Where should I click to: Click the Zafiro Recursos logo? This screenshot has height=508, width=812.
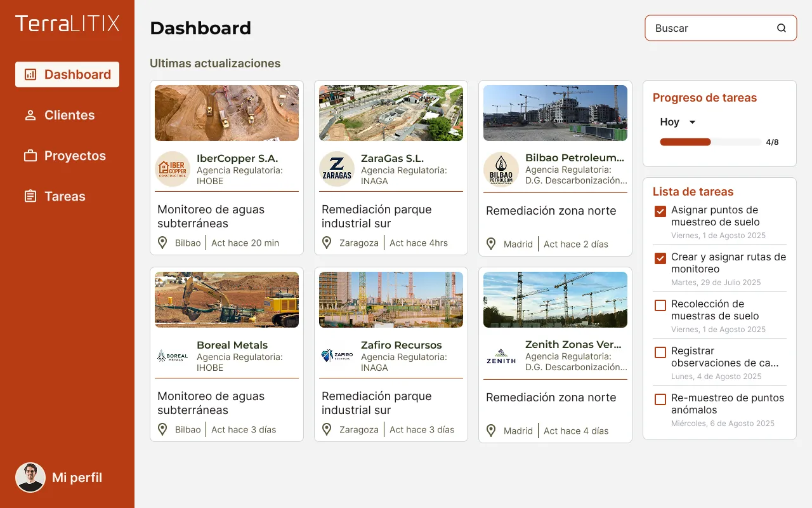337,356
